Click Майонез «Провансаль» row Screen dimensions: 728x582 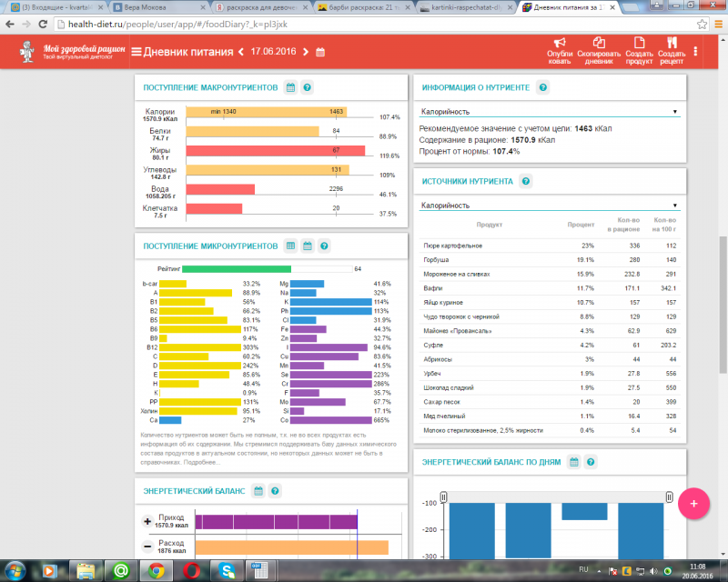550,331
